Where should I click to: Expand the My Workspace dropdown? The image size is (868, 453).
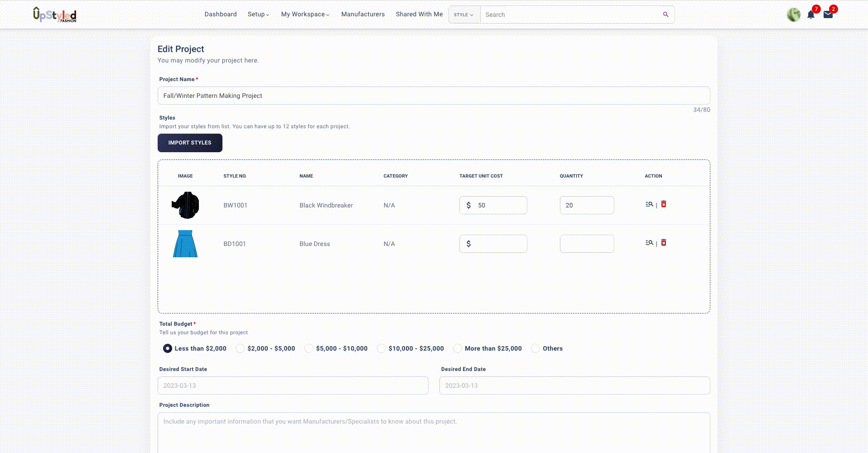click(x=305, y=14)
